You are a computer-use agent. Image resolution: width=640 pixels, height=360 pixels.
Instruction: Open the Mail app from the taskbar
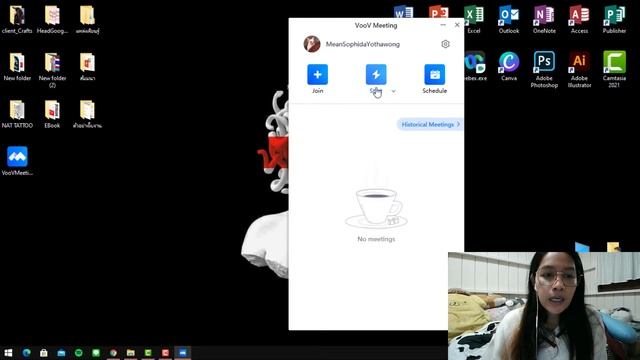pyautogui.click(x=61, y=353)
